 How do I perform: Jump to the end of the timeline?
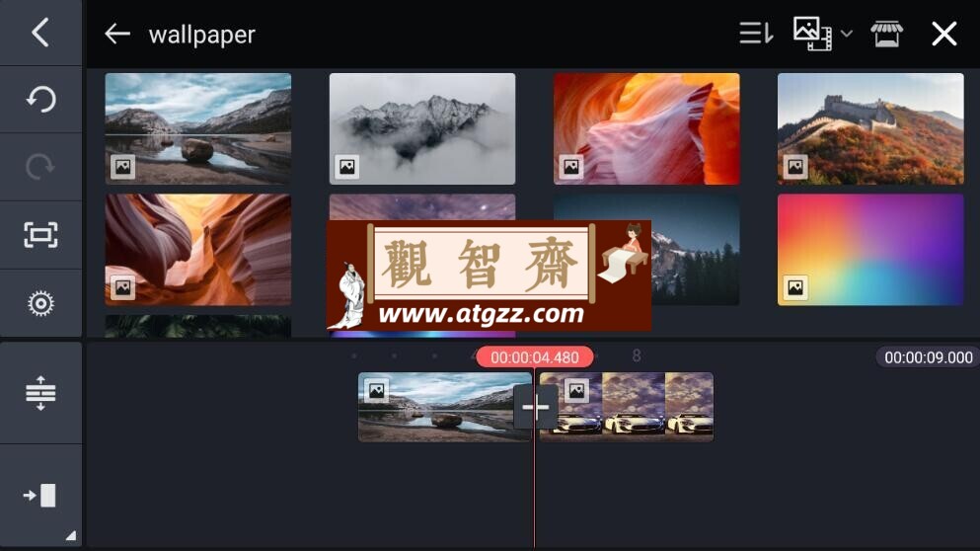click(x=40, y=496)
